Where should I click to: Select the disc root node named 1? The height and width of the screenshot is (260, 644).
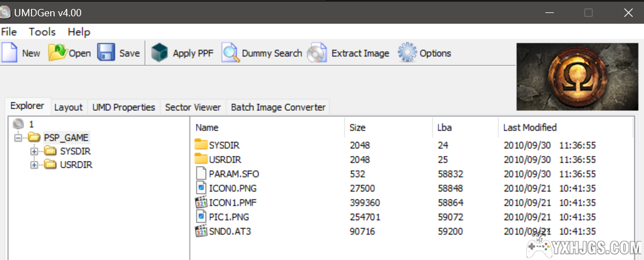[x=31, y=124]
